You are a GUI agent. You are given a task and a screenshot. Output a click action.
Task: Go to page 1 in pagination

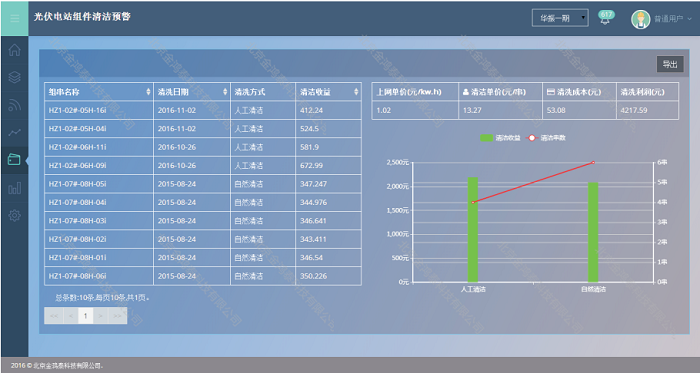(x=86, y=316)
